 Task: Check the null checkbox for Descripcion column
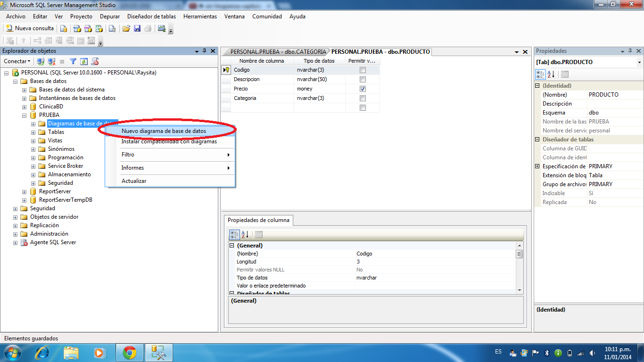[362, 79]
